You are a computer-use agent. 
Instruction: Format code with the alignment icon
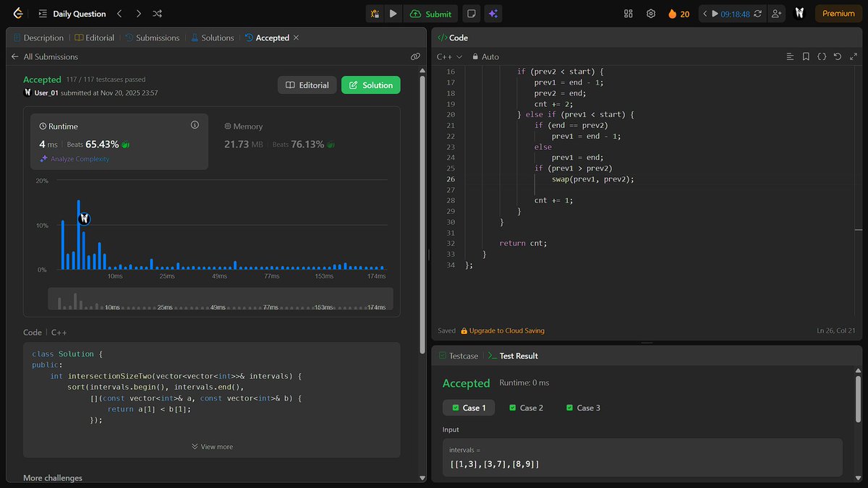(791, 56)
